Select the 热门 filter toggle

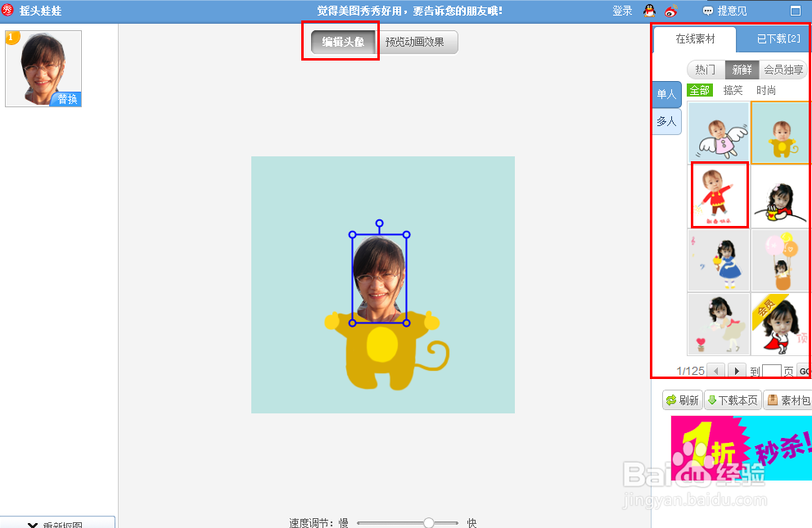point(706,70)
